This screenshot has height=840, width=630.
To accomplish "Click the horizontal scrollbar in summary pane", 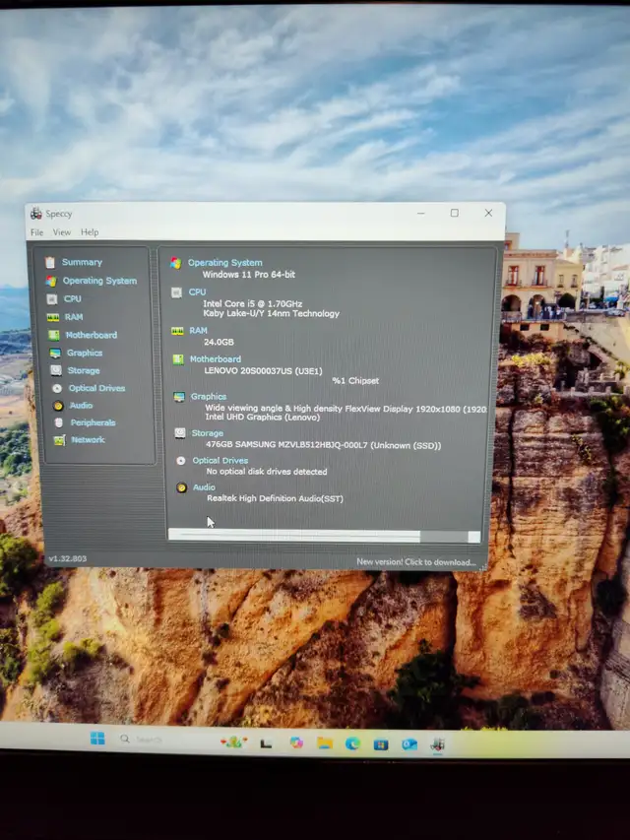I will pyautogui.click(x=324, y=536).
